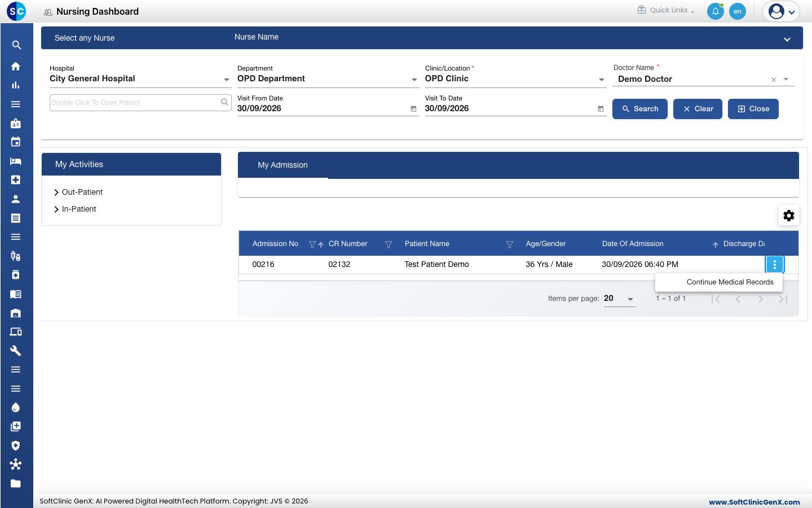Open the person profile sidebar icon

point(16,199)
